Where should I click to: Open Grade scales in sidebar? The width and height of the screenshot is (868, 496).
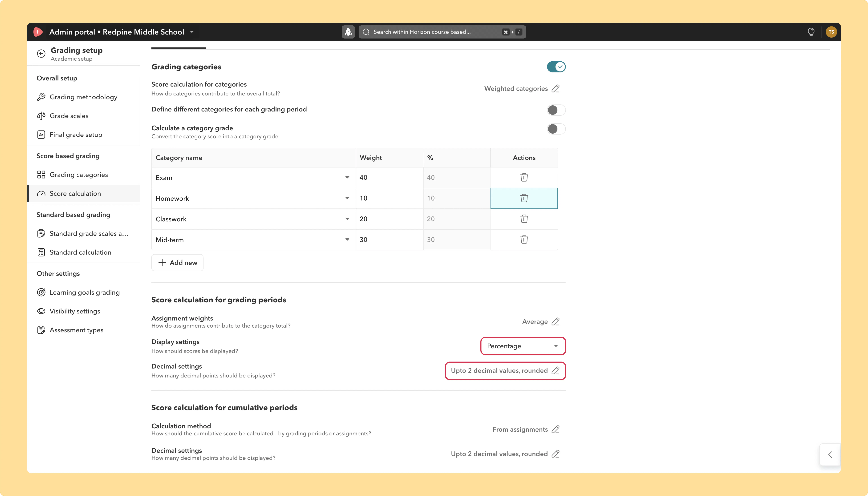[x=83, y=116]
